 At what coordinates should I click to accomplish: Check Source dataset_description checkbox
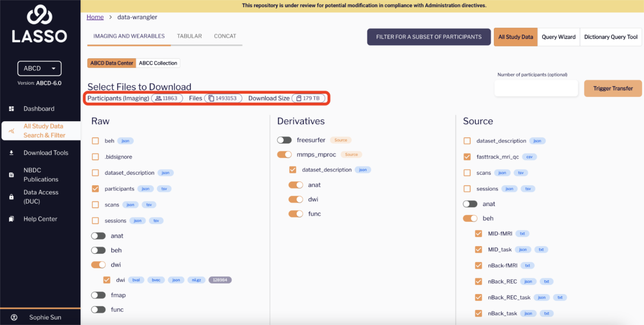(x=467, y=141)
